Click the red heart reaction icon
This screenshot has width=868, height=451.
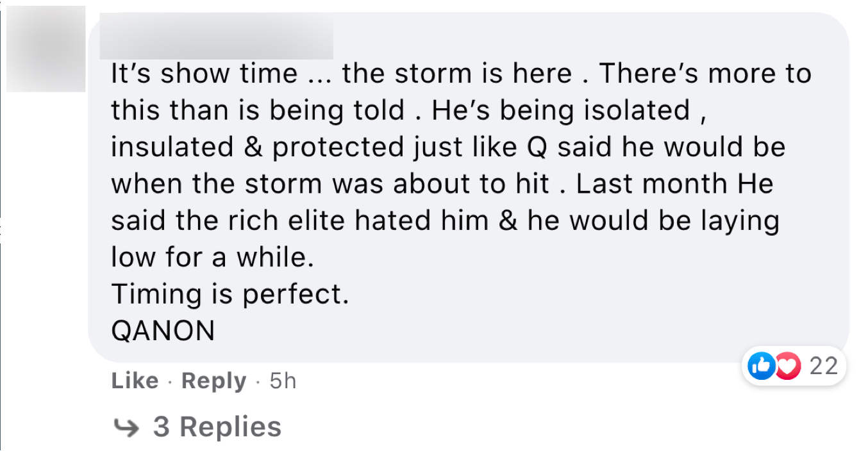pyautogui.click(x=789, y=366)
